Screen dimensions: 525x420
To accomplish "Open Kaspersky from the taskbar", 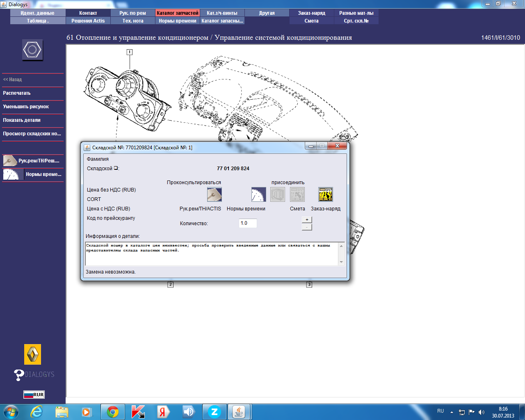I will (x=138, y=412).
